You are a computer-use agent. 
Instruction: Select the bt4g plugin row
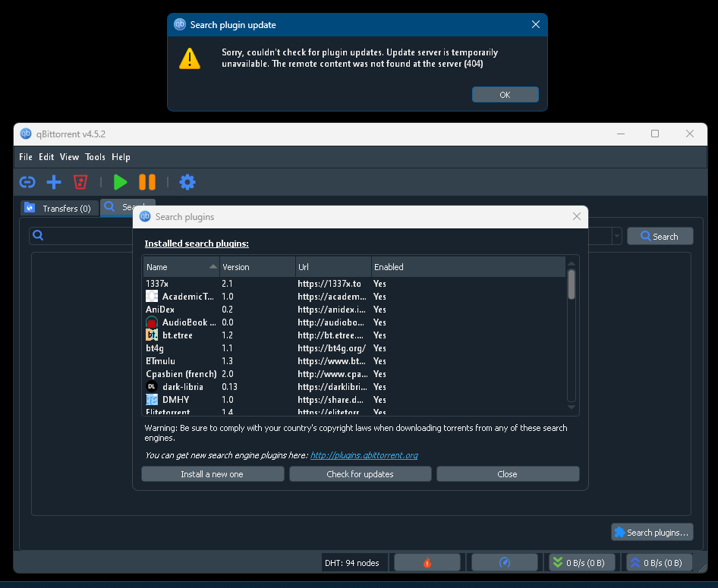click(354, 348)
